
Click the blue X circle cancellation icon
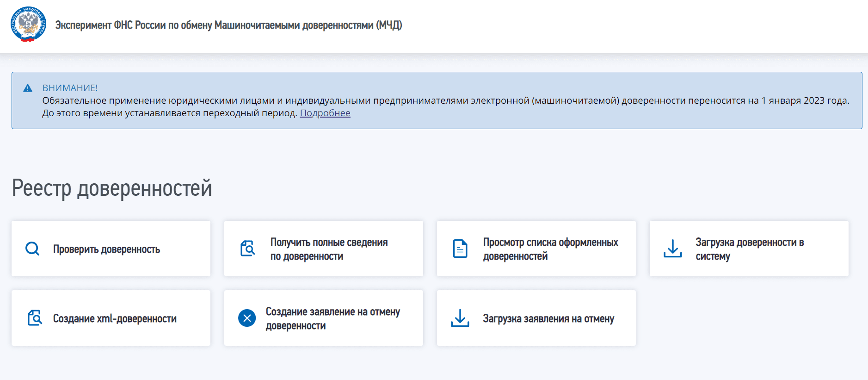(247, 318)
